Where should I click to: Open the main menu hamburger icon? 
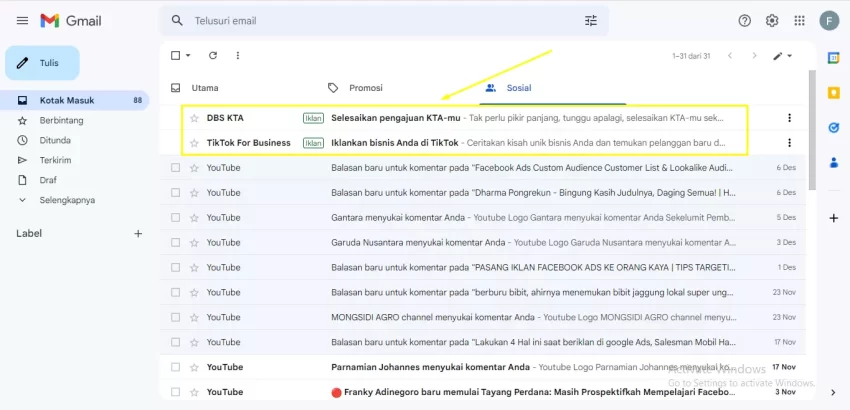click(x=22, y=21)
